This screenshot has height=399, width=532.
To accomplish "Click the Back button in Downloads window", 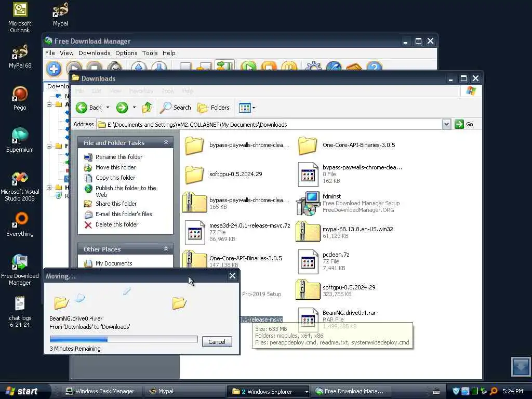I will pyautogui.click(x=88, y=108).
